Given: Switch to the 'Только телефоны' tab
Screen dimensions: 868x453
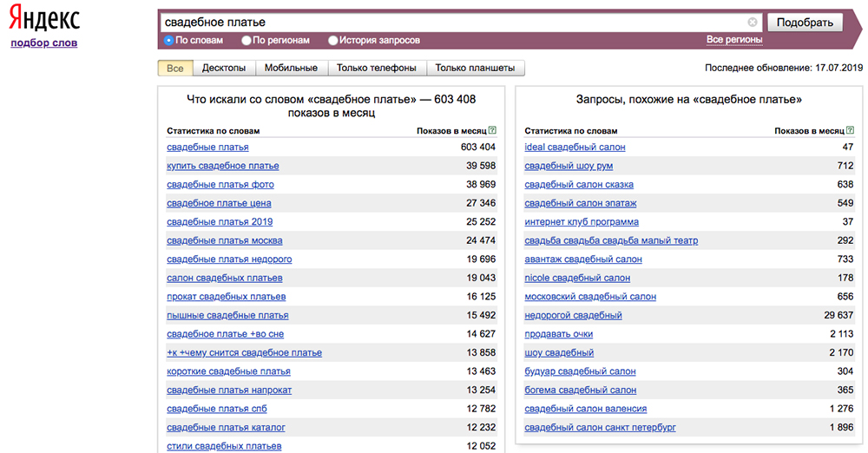Looking at the screenshot, I should [x=377, y=68].
